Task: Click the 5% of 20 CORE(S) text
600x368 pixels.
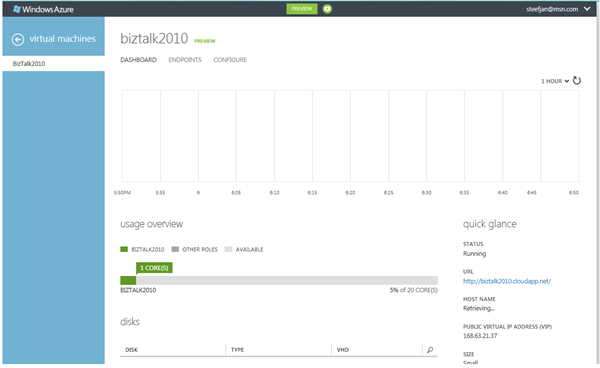Action: point(414,290)
